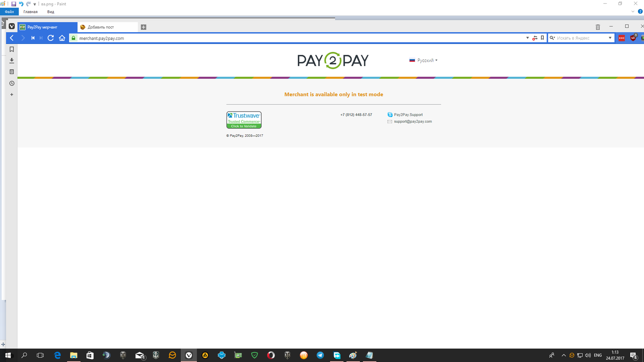Image resolution: width=644 pixels, height=362 pixels.
Task: Open the Opera icon on the taskbar
Action: tap(271, 355)
